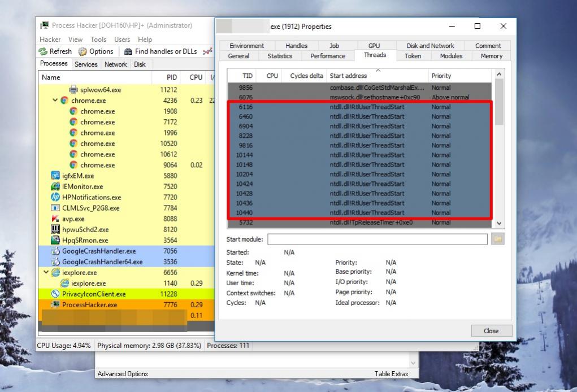Open the Hacker menu
The image size is (577, 392).
pos(50,40)
